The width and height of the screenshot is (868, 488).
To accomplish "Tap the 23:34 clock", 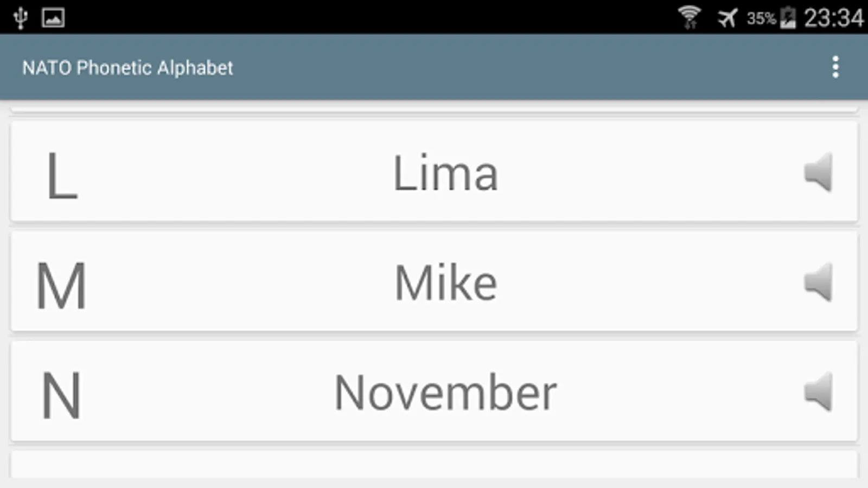I will 833,18.
